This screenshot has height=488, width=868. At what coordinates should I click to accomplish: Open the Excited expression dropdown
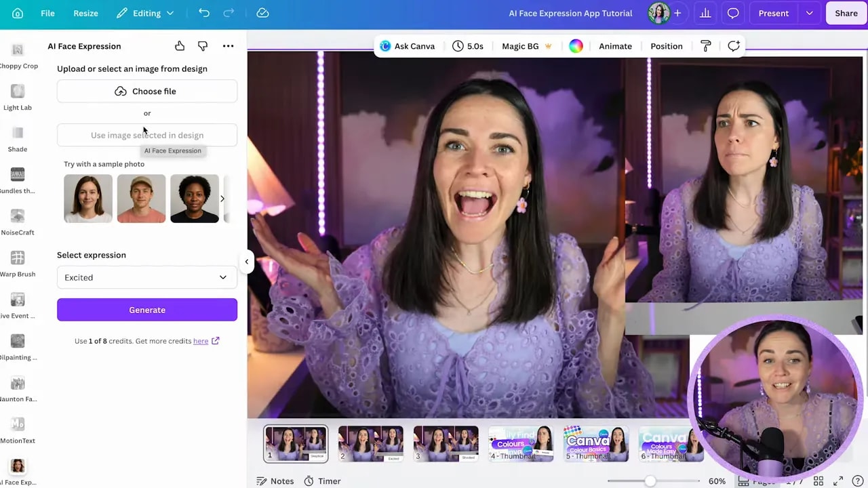(147, 277)
